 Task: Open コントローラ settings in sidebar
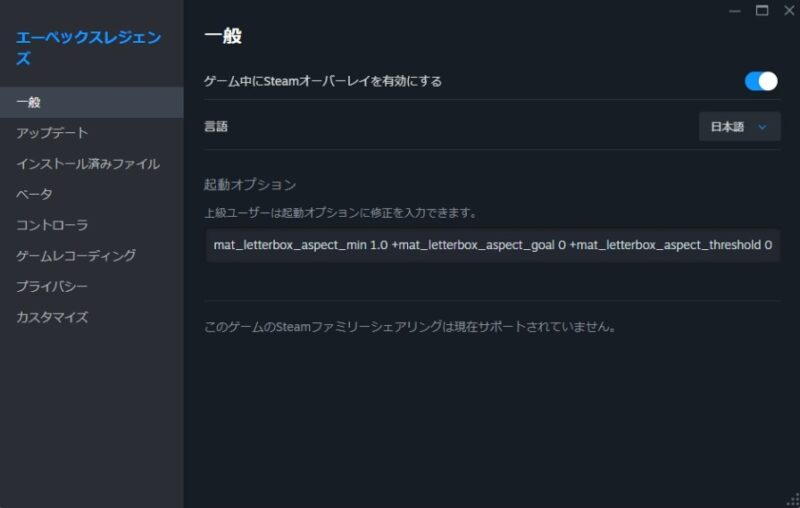tap(52, 225)
